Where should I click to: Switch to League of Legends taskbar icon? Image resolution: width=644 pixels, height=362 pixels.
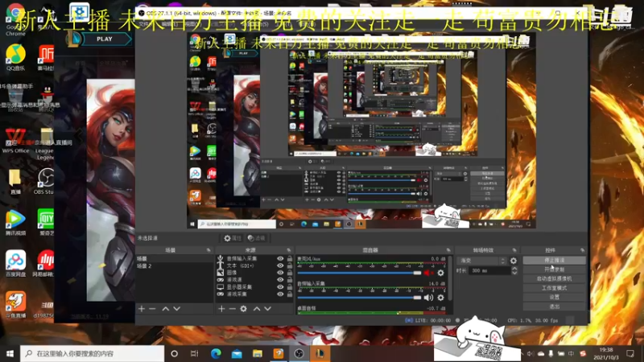pyautogui.click(x=320, y=353)
